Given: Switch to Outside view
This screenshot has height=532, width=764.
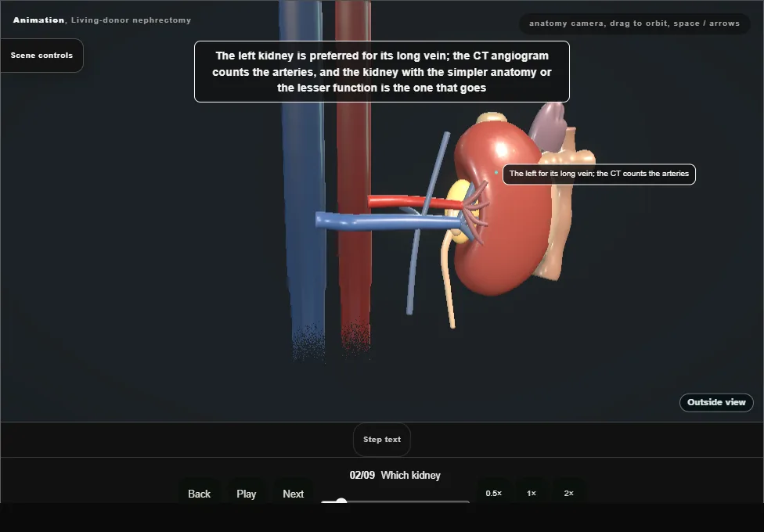Looking at the screenshot, I should [x=716, y=402].
